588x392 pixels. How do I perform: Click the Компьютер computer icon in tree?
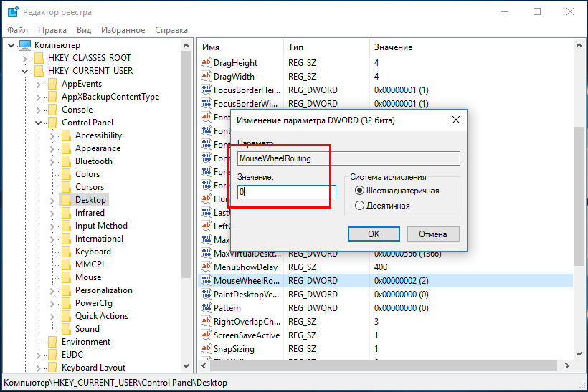tap(25, 45)
